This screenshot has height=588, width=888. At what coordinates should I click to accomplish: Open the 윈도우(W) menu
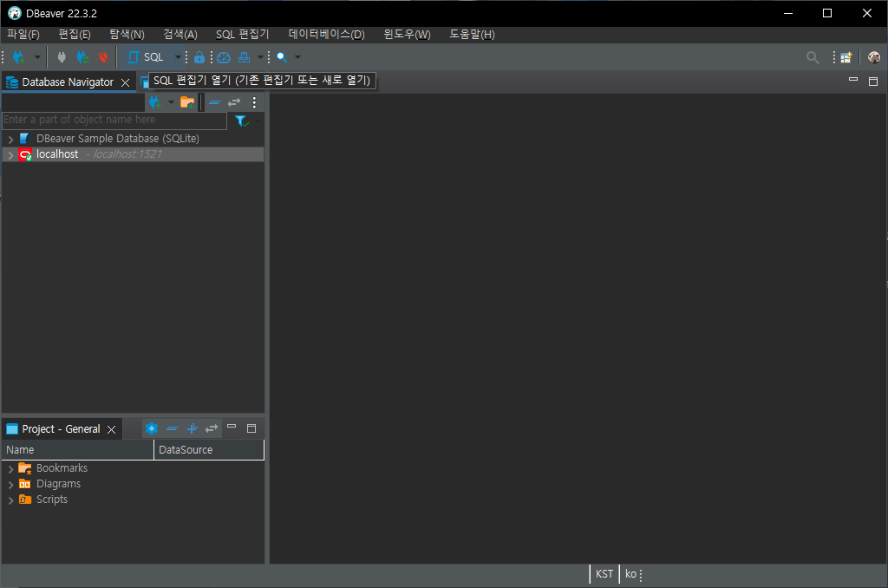point(407,35)
